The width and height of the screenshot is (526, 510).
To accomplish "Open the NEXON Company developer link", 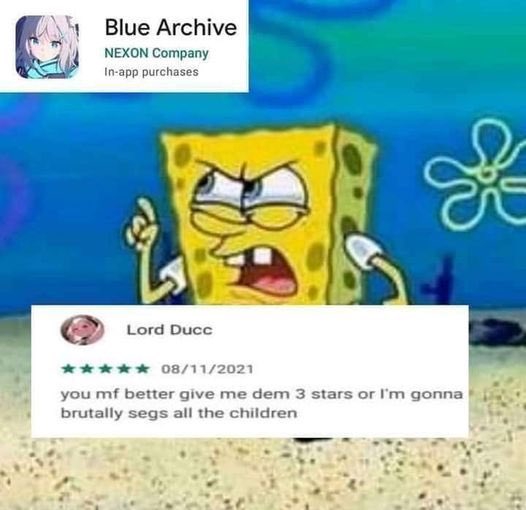I will (x=156, y=53).
